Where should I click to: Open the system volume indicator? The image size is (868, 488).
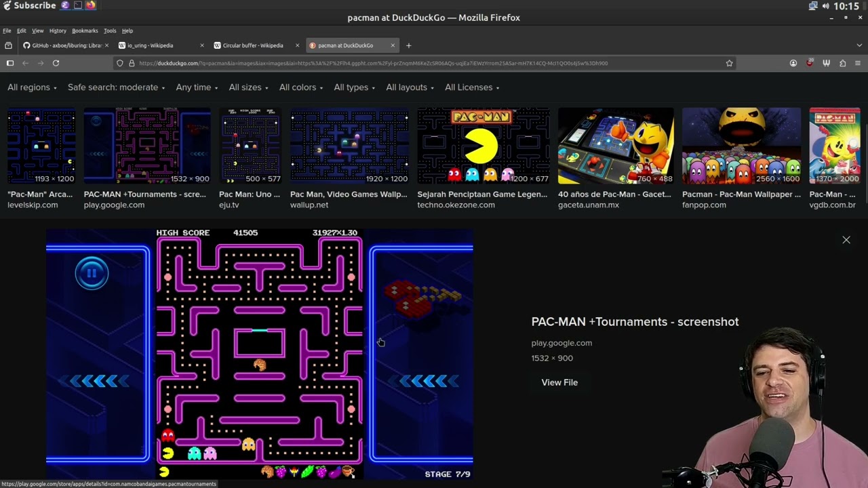click(x=825, y=6)
